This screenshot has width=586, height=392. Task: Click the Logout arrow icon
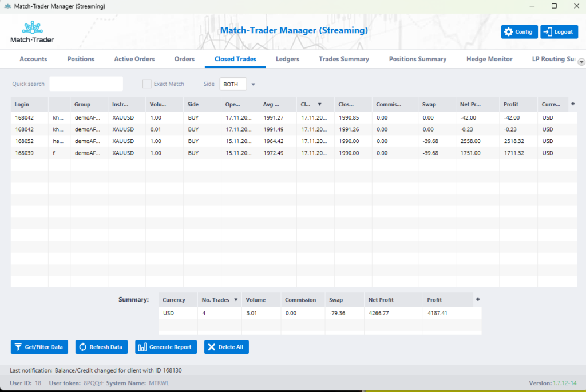coord(548,32)
